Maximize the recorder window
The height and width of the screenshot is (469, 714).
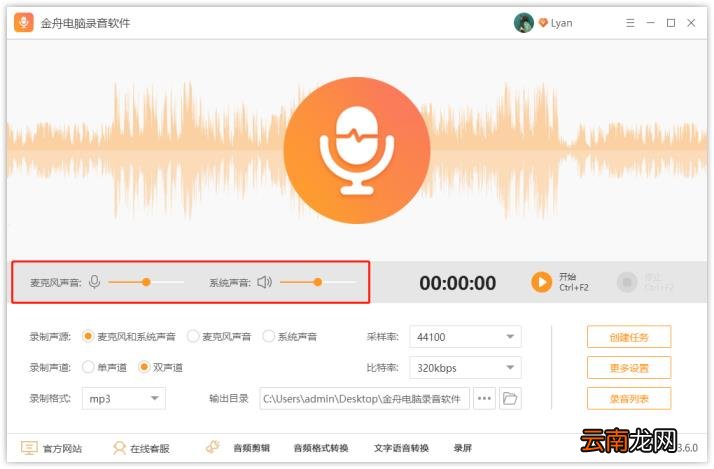671,23
